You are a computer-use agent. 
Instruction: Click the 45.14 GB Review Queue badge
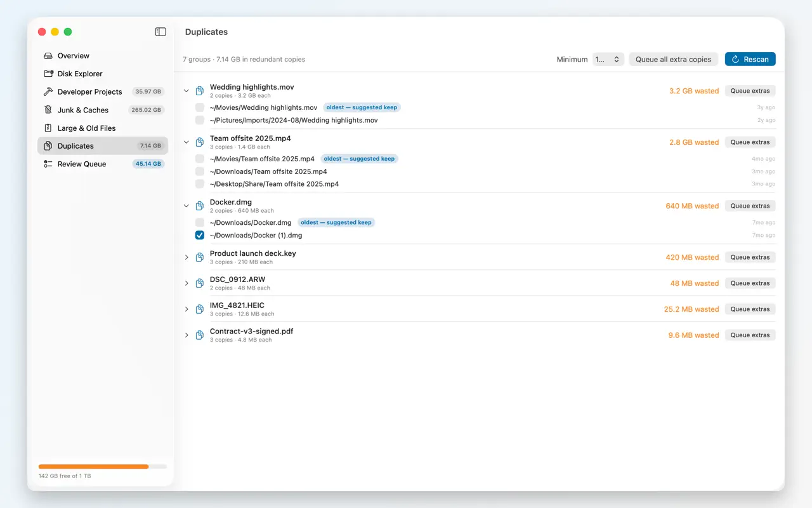[148, 164]
